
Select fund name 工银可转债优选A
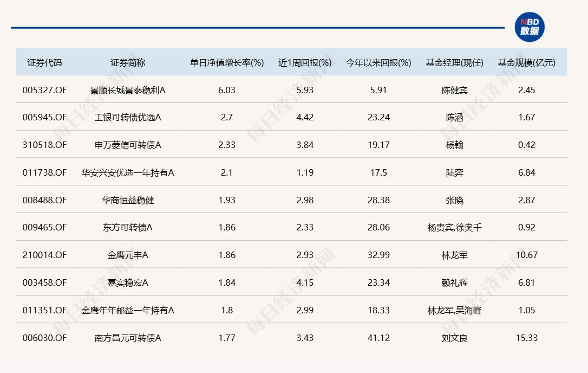[127, 117]
